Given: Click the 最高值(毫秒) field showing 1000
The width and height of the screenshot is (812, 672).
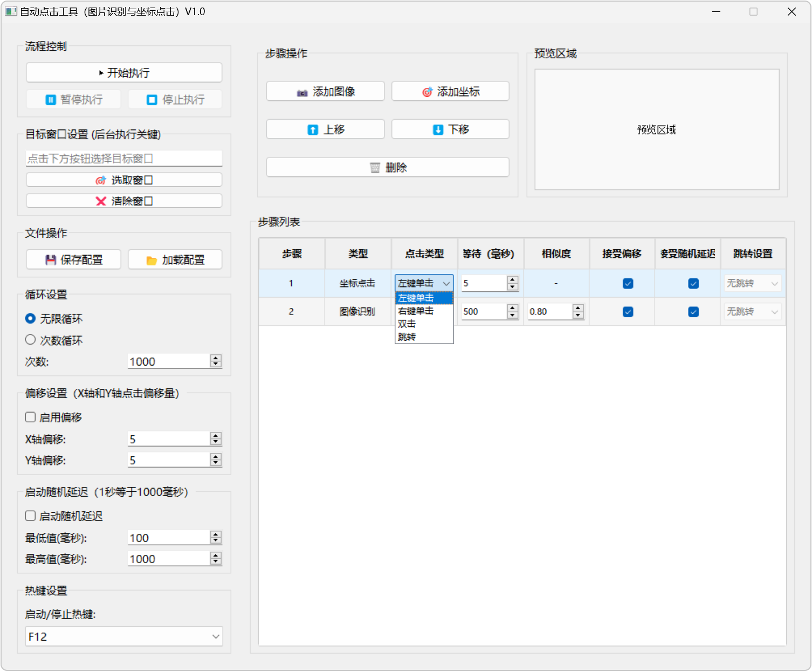Looking at the screenshot, I should [x=169, y=559].
